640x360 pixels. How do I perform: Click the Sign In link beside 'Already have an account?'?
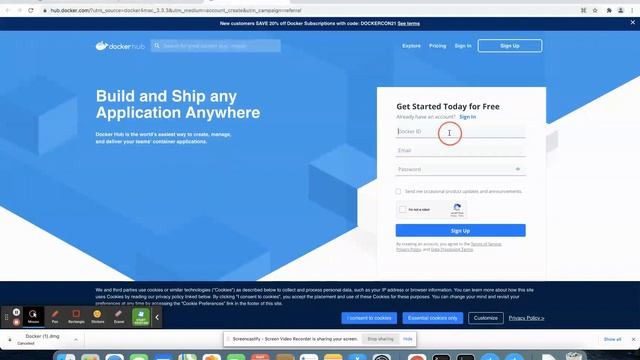tap(467, 117)
